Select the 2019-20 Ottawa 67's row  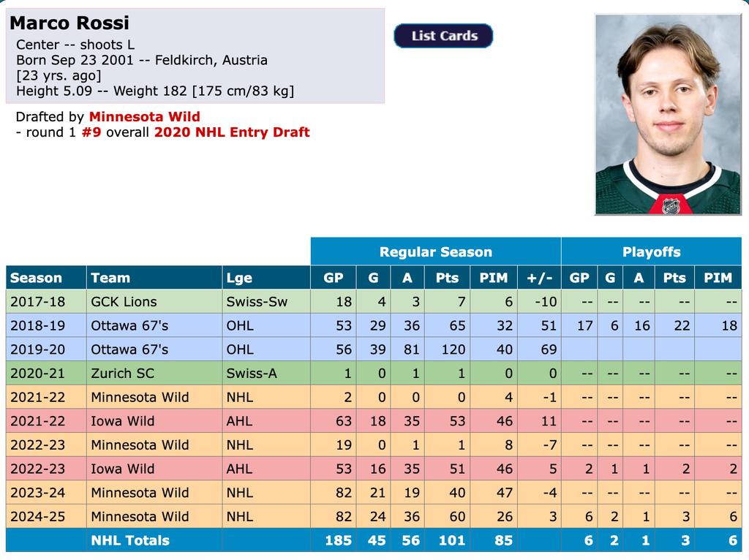coord(129,349)
